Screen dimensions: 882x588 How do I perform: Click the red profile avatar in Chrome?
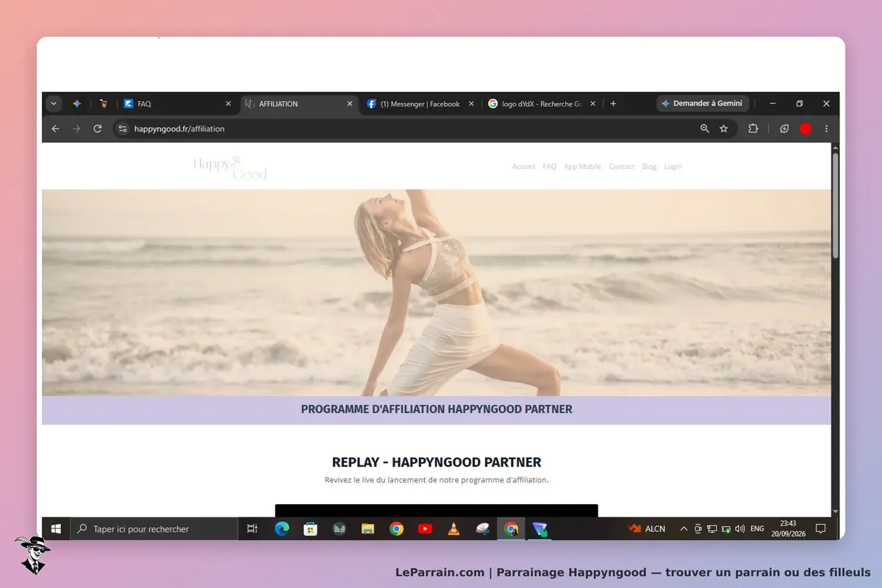point(806,129)
